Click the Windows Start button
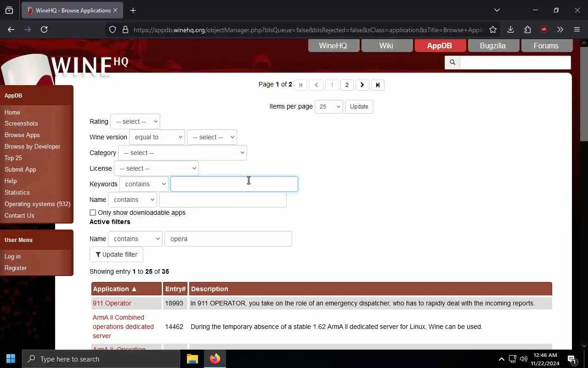 tap(11, 359)
